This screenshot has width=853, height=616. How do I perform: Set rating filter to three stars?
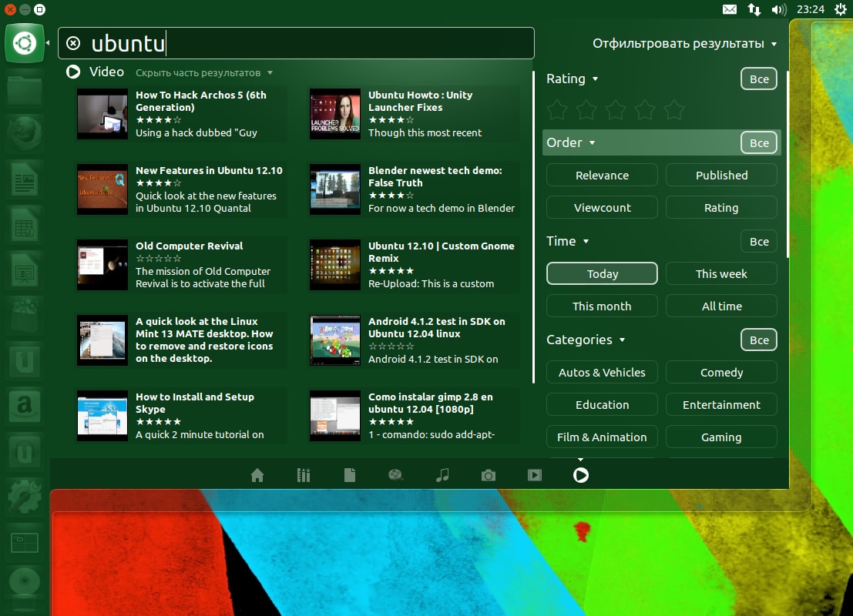click(615, 109)
